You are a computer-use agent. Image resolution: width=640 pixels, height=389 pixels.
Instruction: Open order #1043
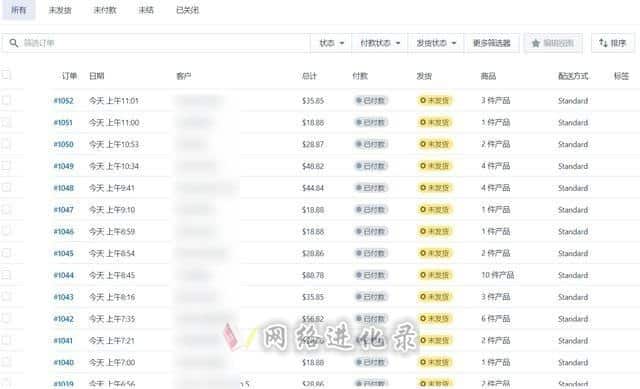click(x=64, y=297)
